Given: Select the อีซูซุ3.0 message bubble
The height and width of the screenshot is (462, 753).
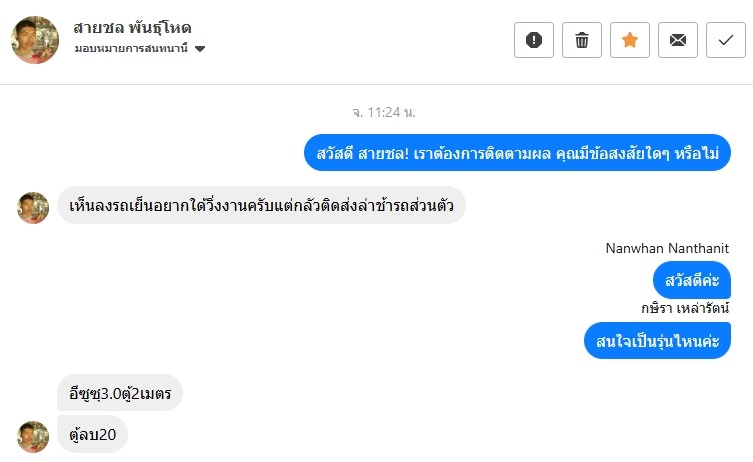Looking at the screenshot, I should [x=120, y=391].
